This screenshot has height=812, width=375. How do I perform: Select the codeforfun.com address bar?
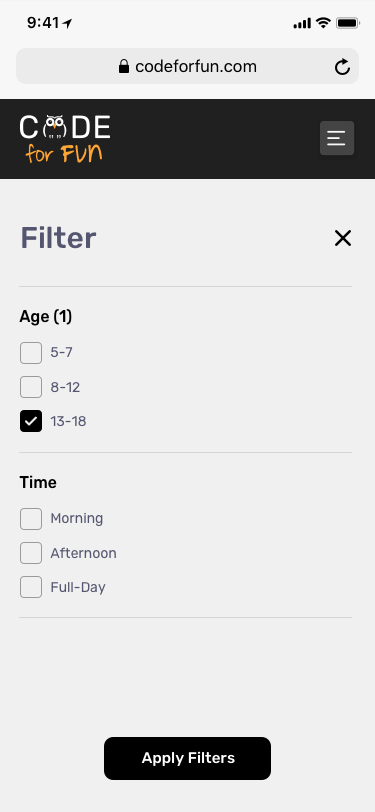[x=188, y=66]
